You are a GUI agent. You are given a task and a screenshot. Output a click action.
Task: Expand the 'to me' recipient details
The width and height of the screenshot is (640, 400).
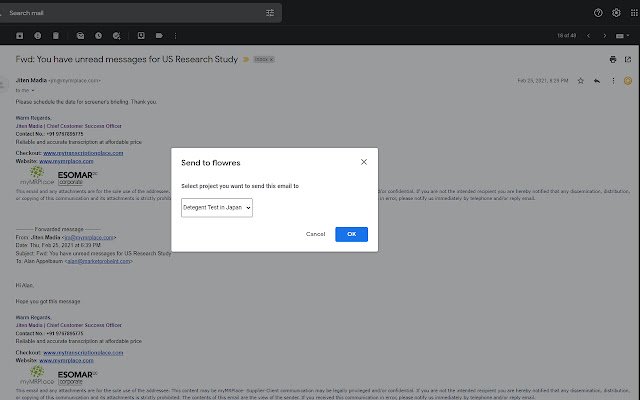pyautogui.click(x=33, y=91)
